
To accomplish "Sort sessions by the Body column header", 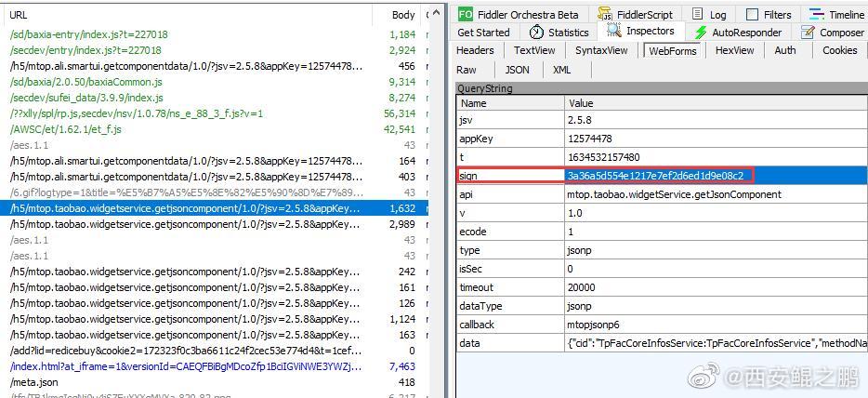I will pyautogui.click(x=397, y=15).
